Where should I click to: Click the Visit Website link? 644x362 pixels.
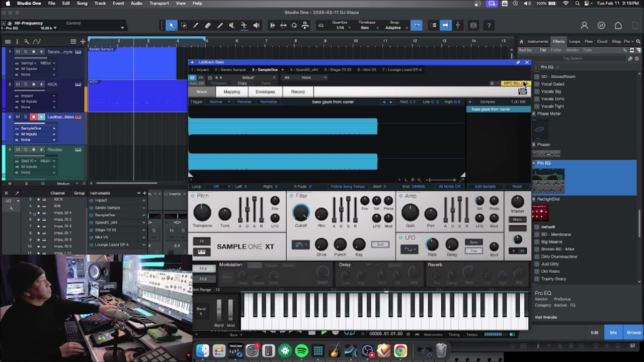[545, 317]
